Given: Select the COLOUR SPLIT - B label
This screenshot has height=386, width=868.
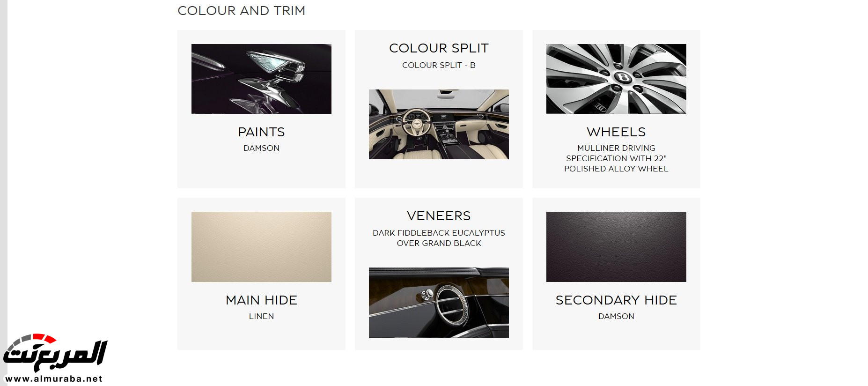Looking at the screenshot, I should 439,65.
